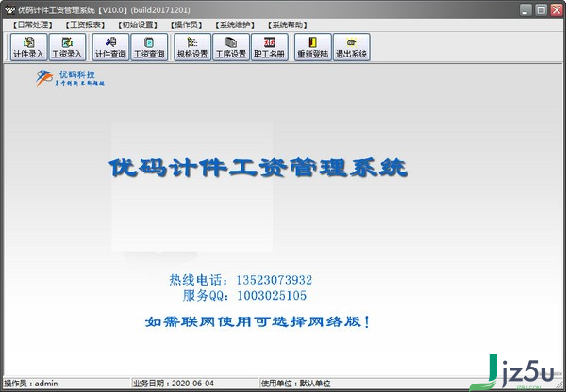Screen dimensions: 566x392
Task: Launch 计件查询 from the toolbar
Action: pos(110,47)
